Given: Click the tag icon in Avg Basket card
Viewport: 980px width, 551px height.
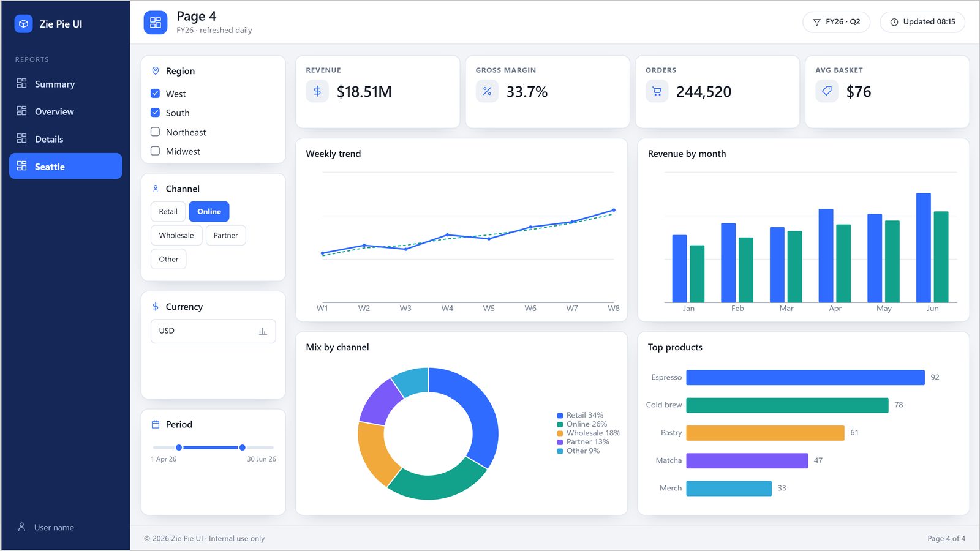Looking at the screenshot, I should pyautogui.click(x=827, y=91).
